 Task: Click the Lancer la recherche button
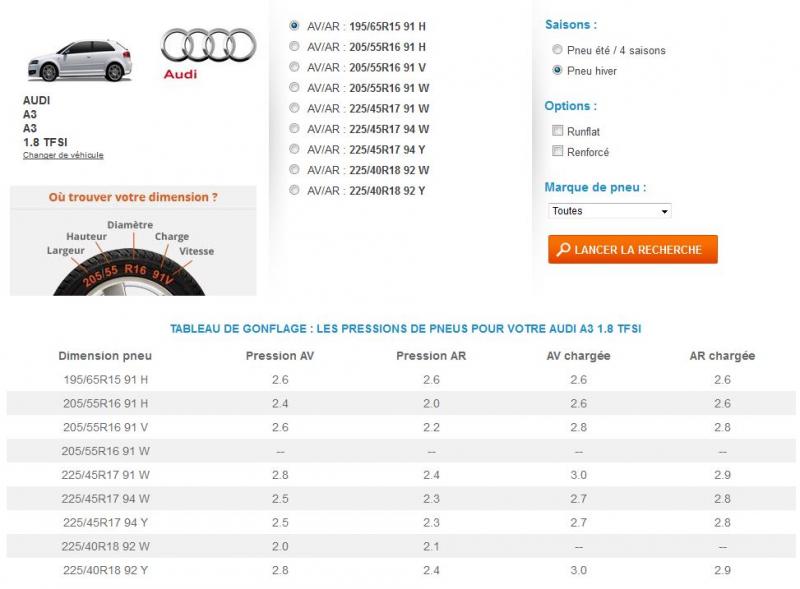(633, 250)
